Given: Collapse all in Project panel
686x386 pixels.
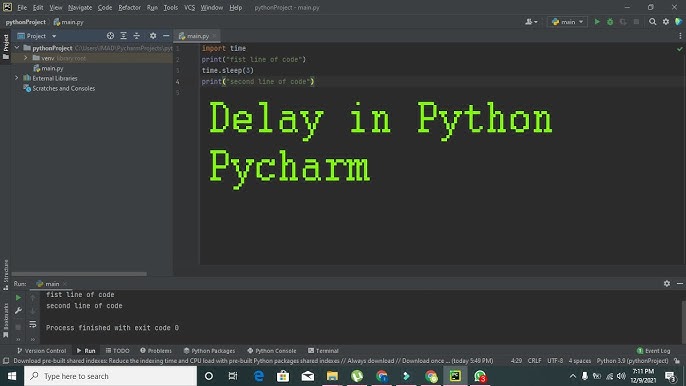Looking at the screenshot, I should pyautogui.click(x=136, y=36).
